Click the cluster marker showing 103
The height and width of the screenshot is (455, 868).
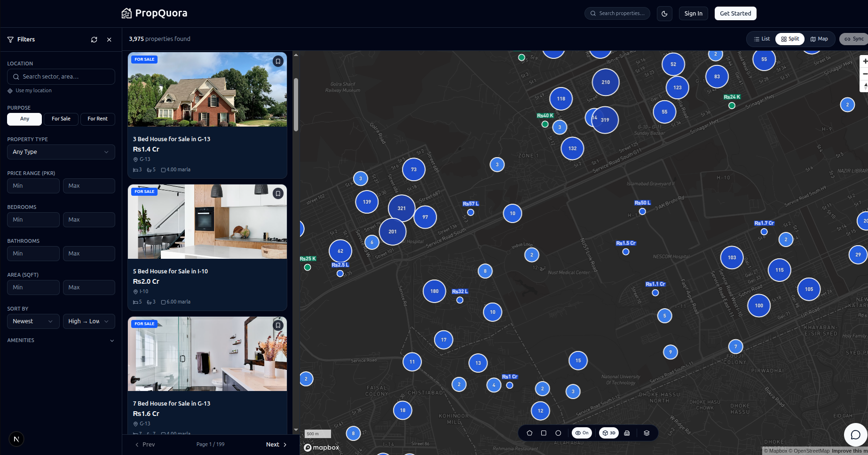tap(732, 257)
